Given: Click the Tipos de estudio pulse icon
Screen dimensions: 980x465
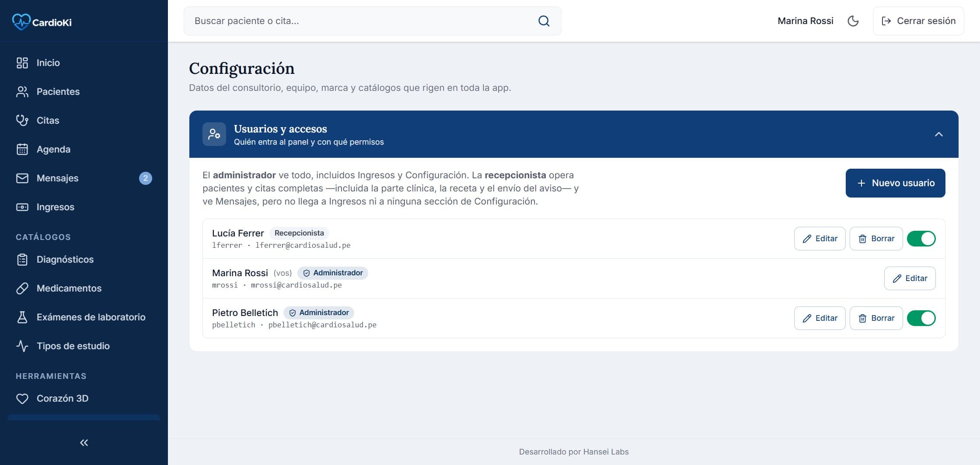Looking at the screenshot, I should tap(22, 346).
